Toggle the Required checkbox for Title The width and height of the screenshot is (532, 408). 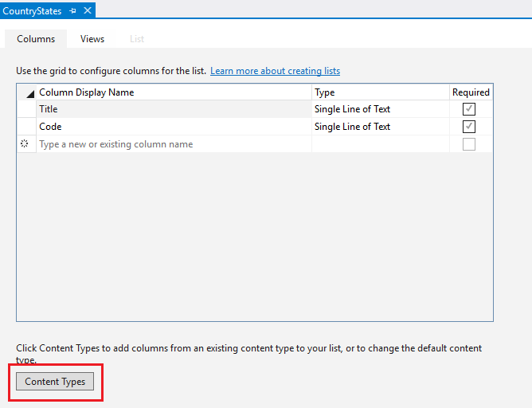tap(469, 109)
